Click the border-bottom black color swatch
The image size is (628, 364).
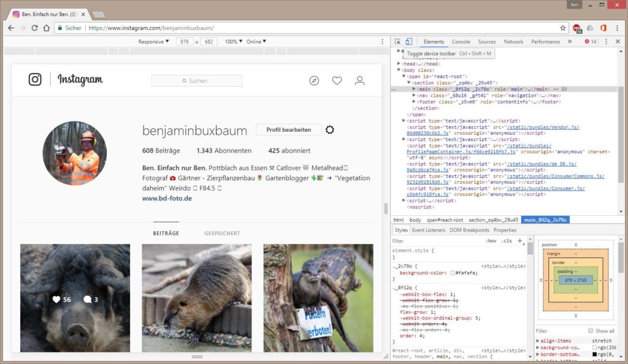[x=594, y=354]
